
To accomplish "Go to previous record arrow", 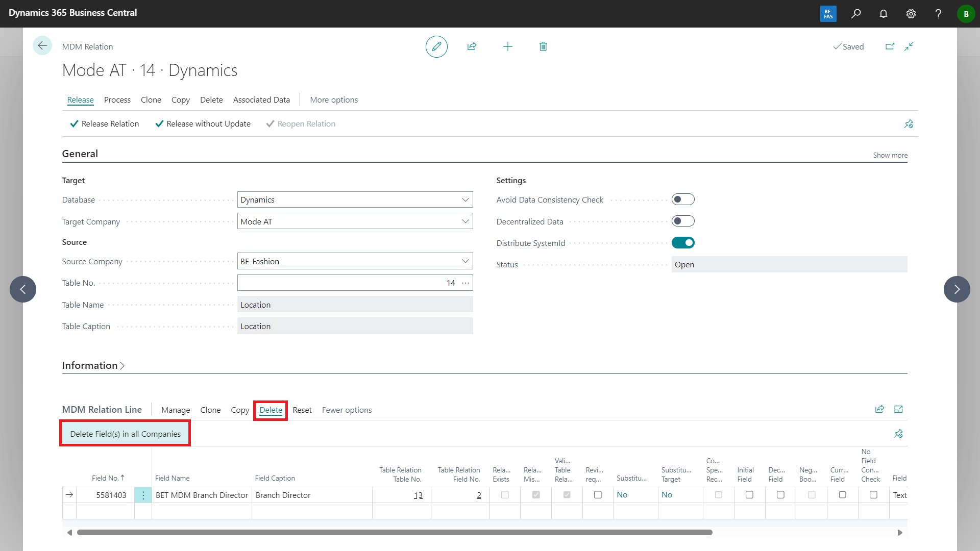I will 23,289.
